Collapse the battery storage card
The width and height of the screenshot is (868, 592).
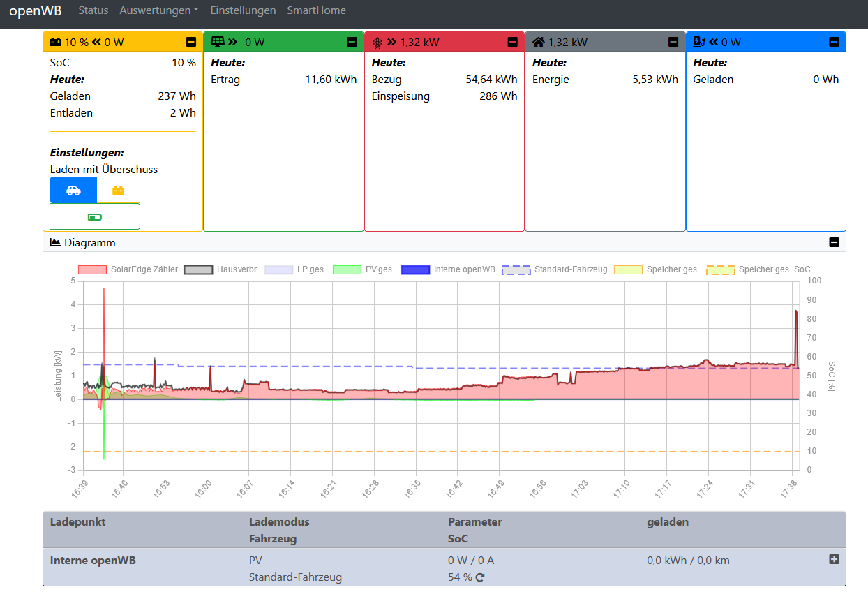191,42
